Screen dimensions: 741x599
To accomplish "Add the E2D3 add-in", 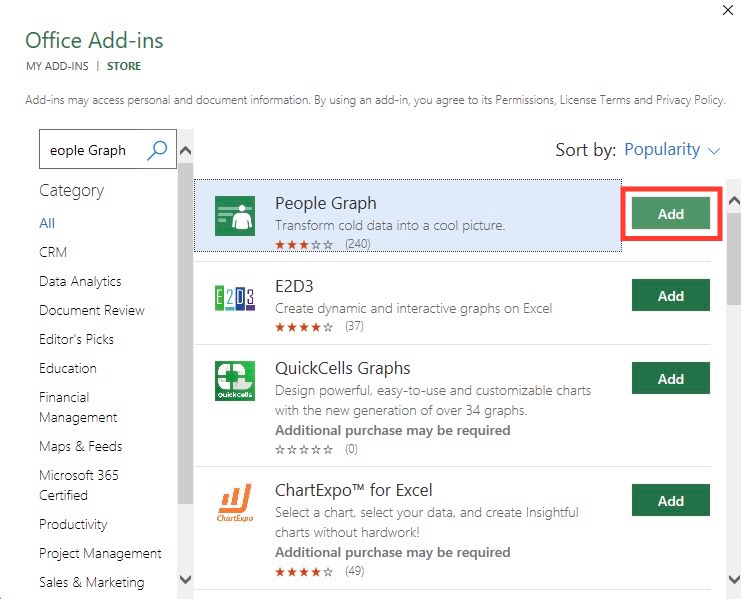I will point(671,295).
